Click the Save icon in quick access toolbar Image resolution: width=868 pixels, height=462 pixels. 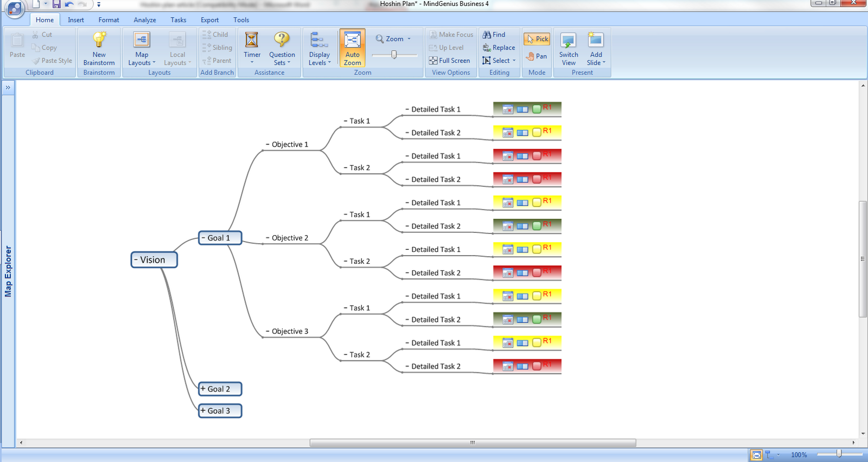(x=56, y=4)
